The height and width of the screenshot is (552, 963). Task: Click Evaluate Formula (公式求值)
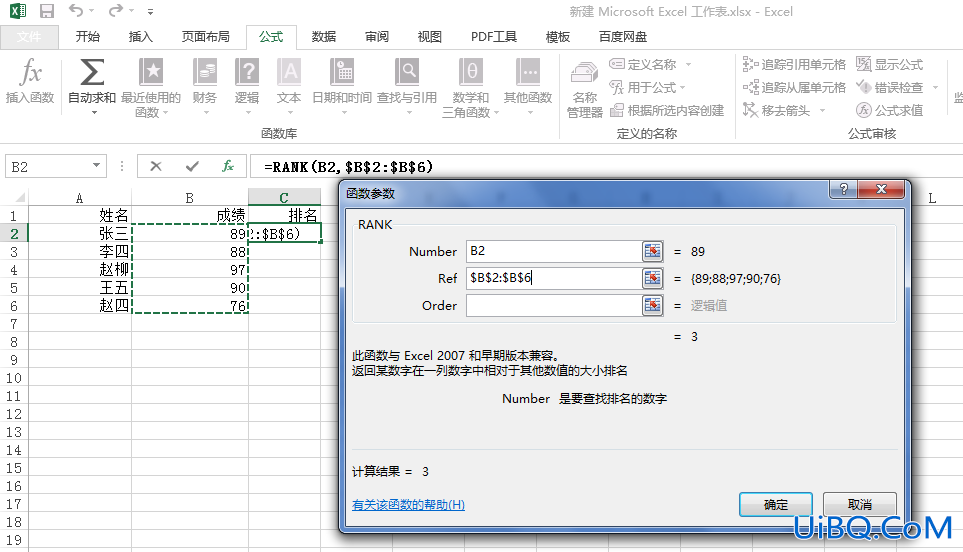tap(889, 111)
